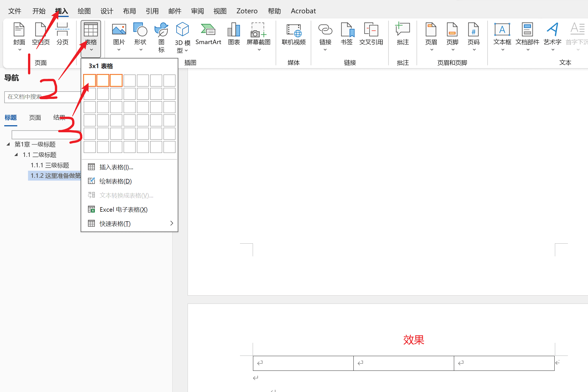588x392 pixels.
Task: Switch to 页面 tab in navigation pane
Action: (35, 118)
